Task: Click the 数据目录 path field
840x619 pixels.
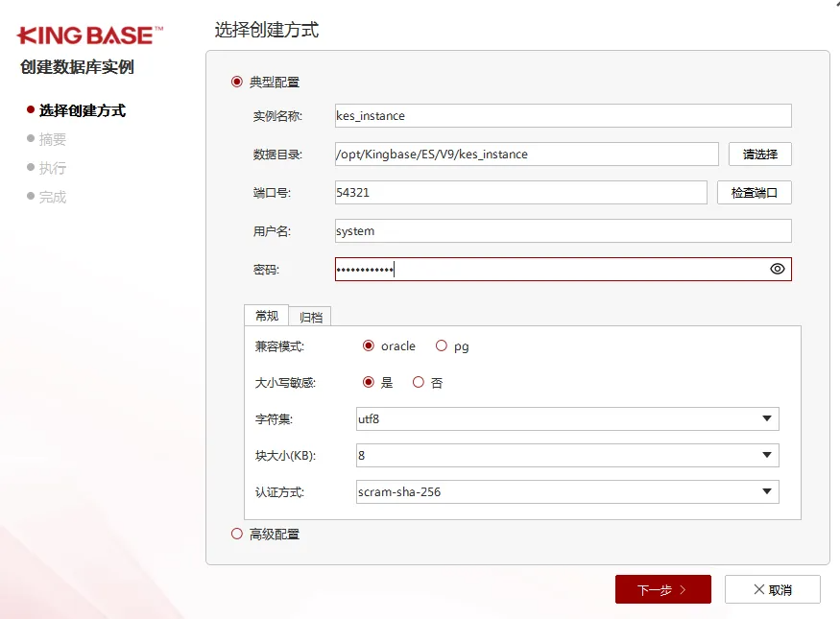Action: (526, 155)
